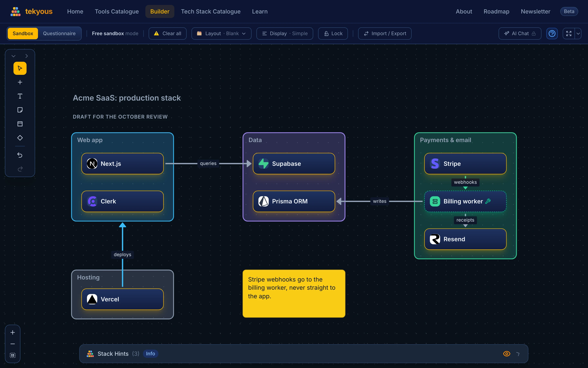Image resolution: width=588 pixels, height=368 pixels.
Task: Select the diamond shape tool
Action: pos(20,138)
